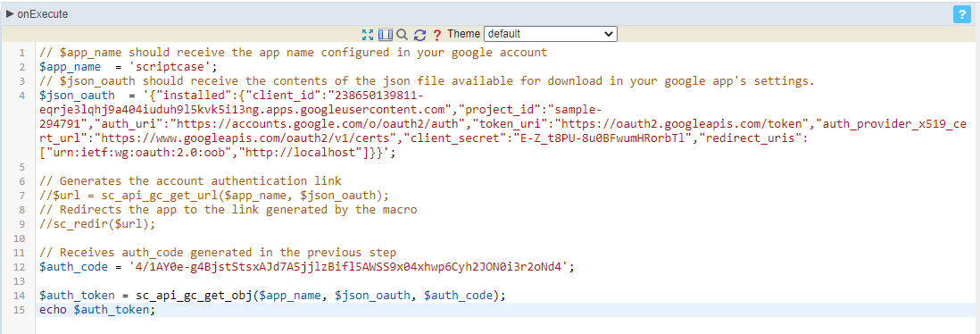Click the 'Generates the account authentication link' comment
The width and height of the screenshot is (980, 334).
[x=190, y=180]
